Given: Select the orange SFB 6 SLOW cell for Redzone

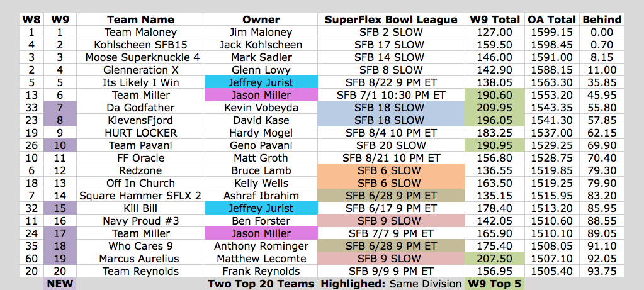Looking at the screenshot, I should 390,170.
